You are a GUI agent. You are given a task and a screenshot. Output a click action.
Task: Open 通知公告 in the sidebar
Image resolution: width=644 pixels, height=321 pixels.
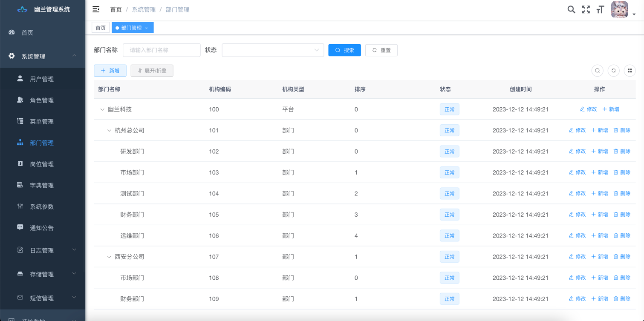click(43, 228)
